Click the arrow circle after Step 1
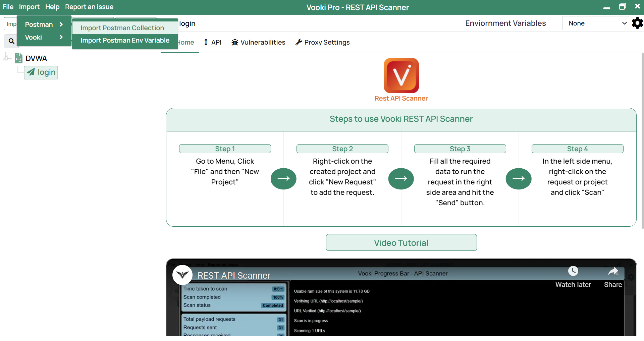This screenshot has height=341, width=644. tap(283, 178)
